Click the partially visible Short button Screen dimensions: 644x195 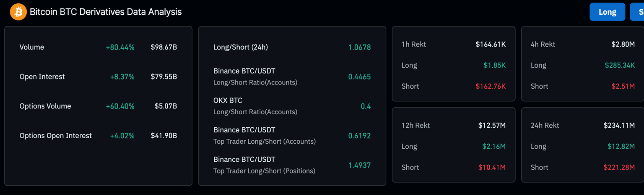tap(638, 12)
